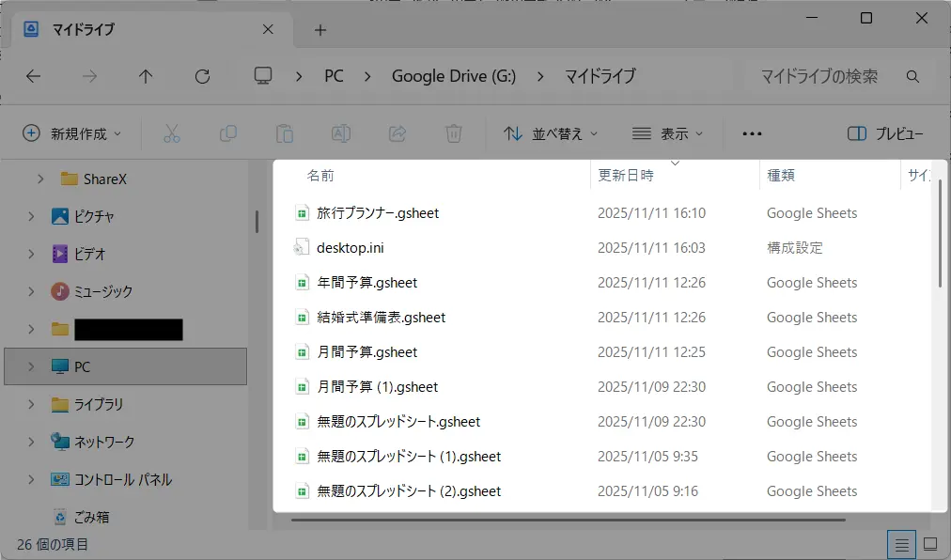The width and height of the screenshot is (951, 560).
Task: Open a new tab with plus button
Action: (320, 30)
